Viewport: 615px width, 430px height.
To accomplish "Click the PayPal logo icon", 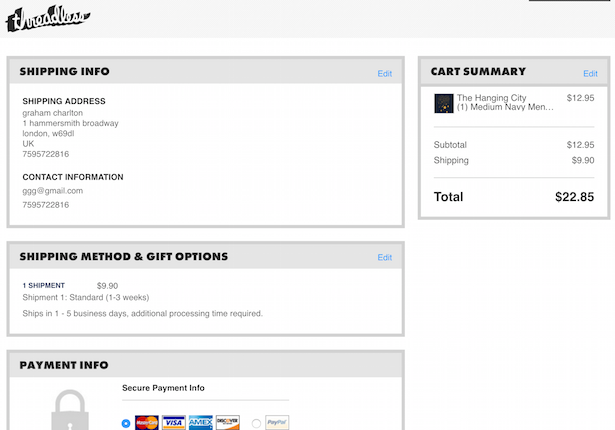I will 277,422.
